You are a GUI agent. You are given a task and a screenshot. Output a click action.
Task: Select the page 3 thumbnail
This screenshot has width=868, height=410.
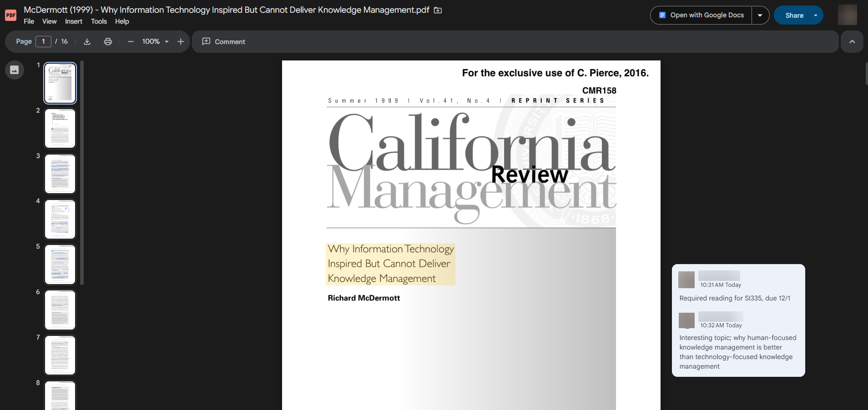point(60,174)
